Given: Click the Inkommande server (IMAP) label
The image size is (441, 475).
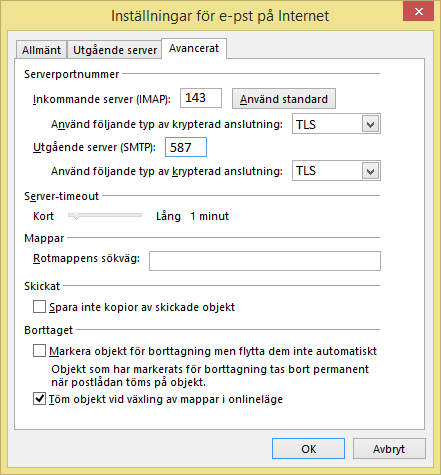Looking at the screenshot, I should pos(102,99).
